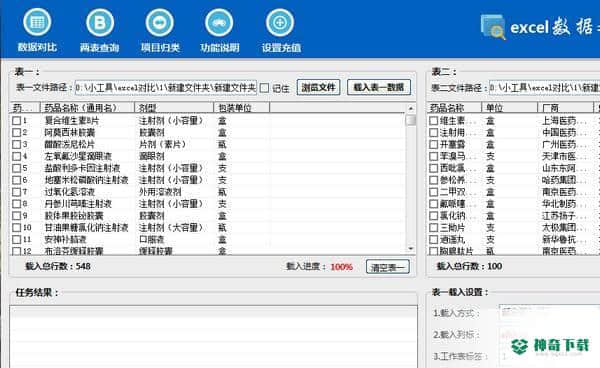Check table two row 氯化钠
Image resolution: width=600 pixels, height=368 pixels.
click(x=434, y=216)
